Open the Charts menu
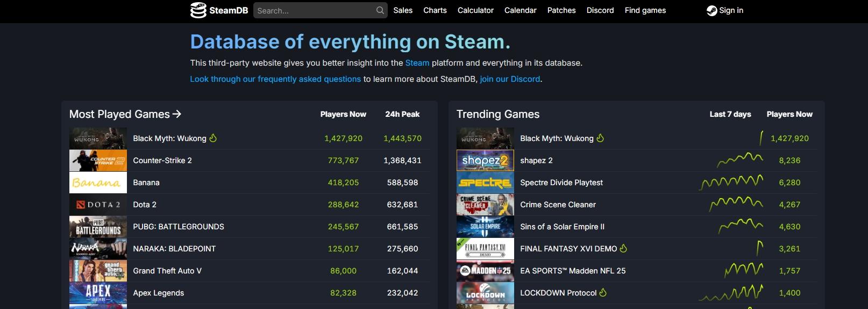 tap(435, 10)
